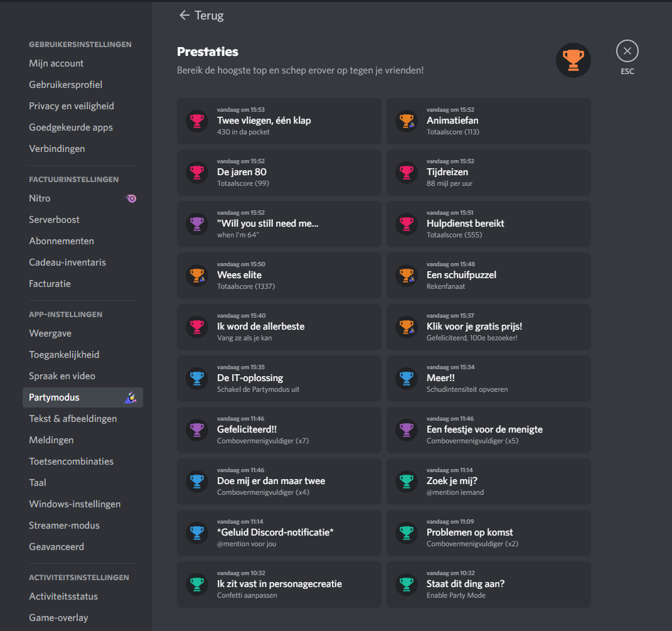
Task: Select Spraak en video in sidebar
Action: click(62, 376)
